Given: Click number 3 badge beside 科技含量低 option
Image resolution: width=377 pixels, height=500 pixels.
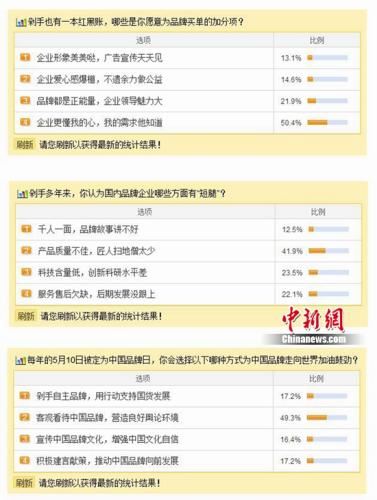Looking at the screenshot, I should point(26,272).
